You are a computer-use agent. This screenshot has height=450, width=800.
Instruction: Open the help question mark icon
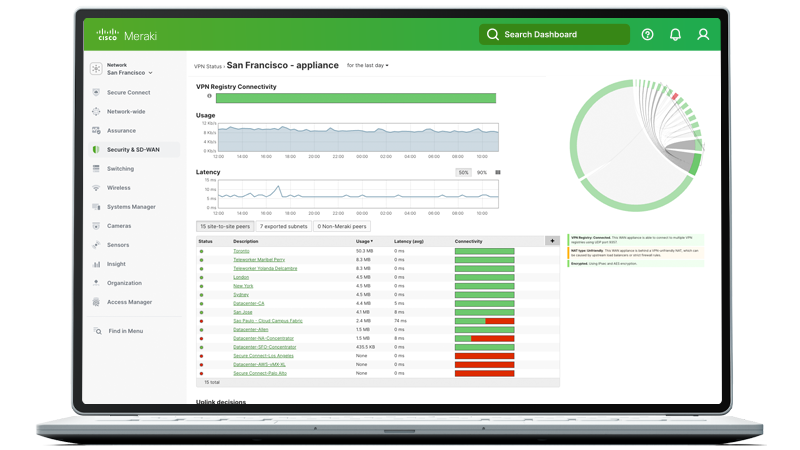click(x=647, y=34)
